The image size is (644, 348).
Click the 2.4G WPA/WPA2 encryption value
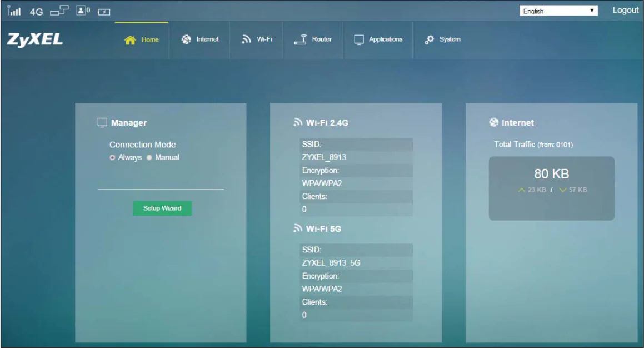322,183
